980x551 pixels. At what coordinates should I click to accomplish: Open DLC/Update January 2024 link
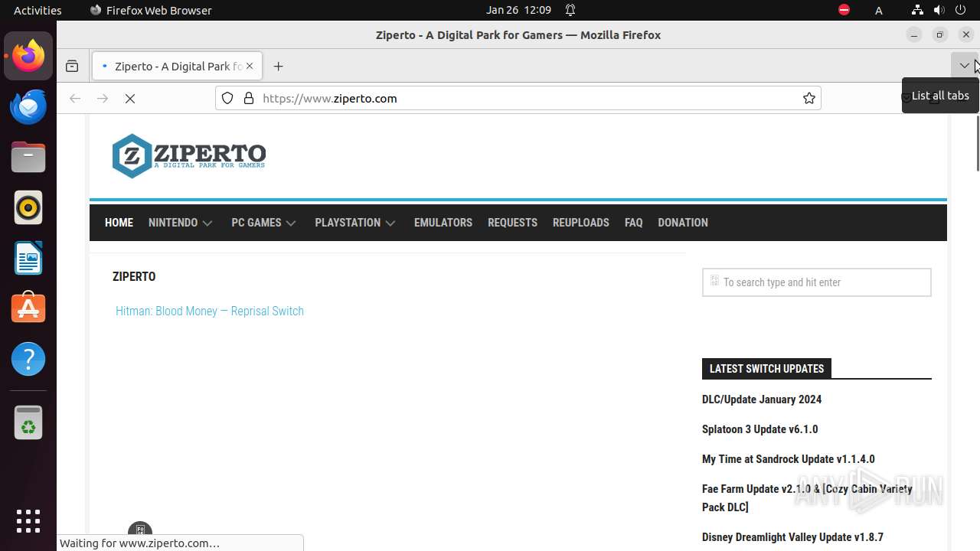click(762, 399)
